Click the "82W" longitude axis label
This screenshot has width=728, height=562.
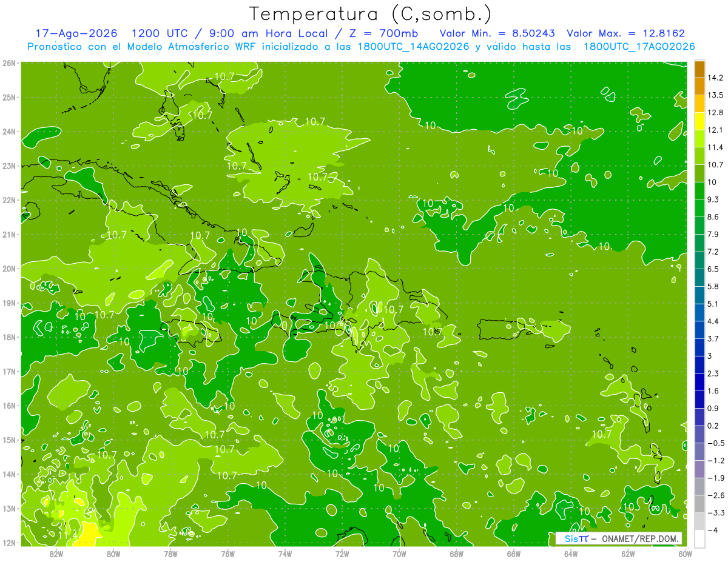click(x=56, y=554)
